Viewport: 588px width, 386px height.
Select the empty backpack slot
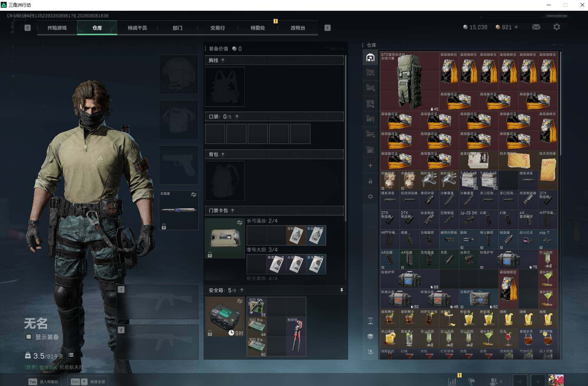click(225, 181)
